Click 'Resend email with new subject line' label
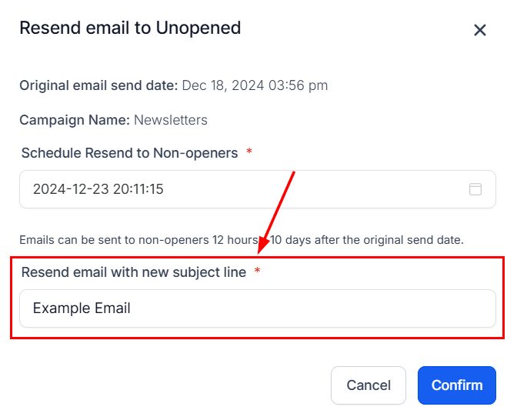This screenshot has height=420, width=517. pyautogui.click(x=134, y=272)
